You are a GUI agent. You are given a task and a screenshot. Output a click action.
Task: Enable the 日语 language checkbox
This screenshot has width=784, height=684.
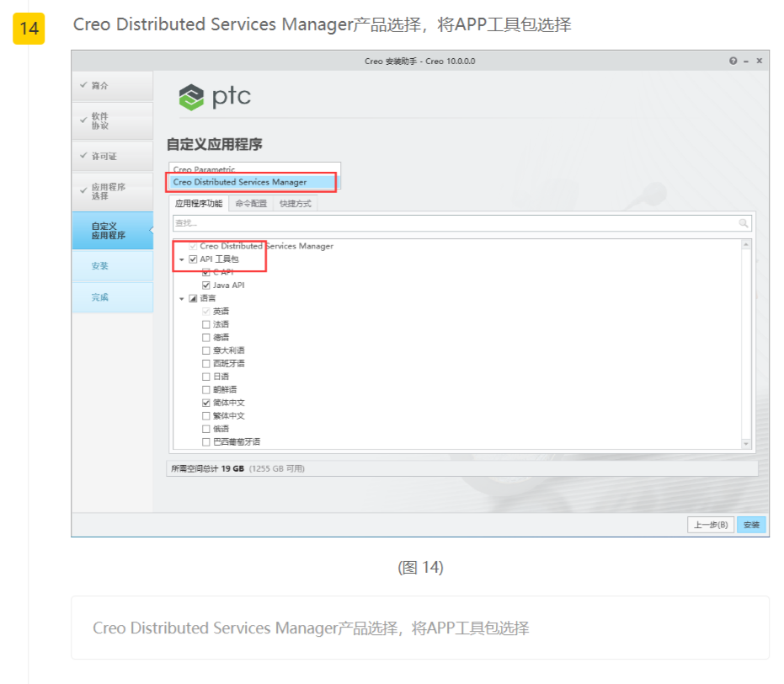[x=206, y=377]
